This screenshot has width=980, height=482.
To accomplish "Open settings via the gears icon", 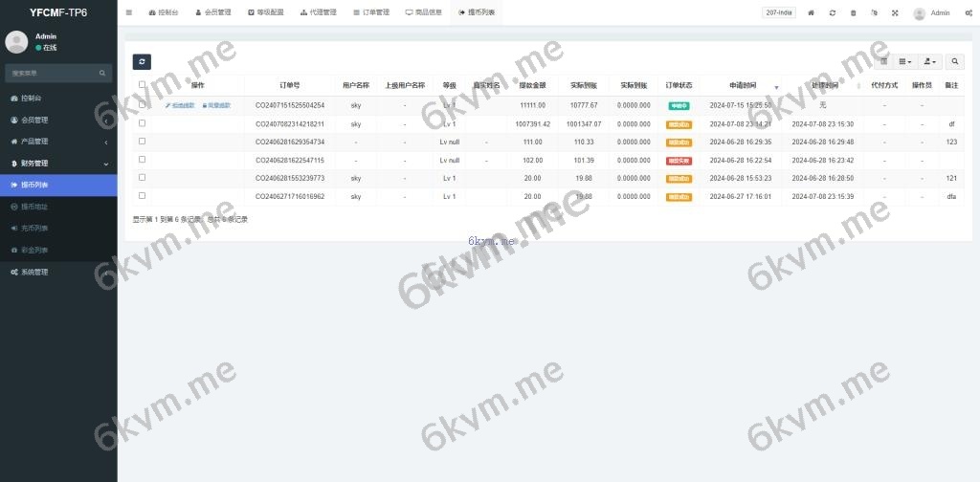I will click(968, 13).
